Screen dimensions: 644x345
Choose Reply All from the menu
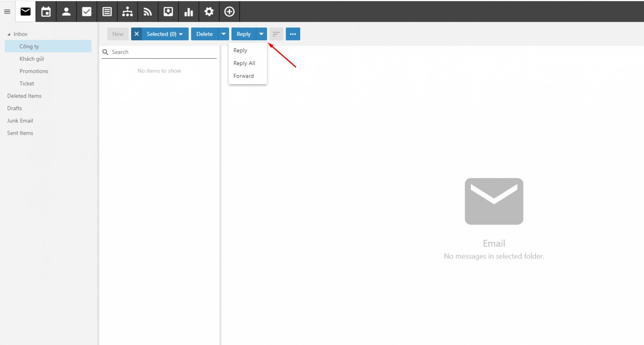tap(244, 63)
